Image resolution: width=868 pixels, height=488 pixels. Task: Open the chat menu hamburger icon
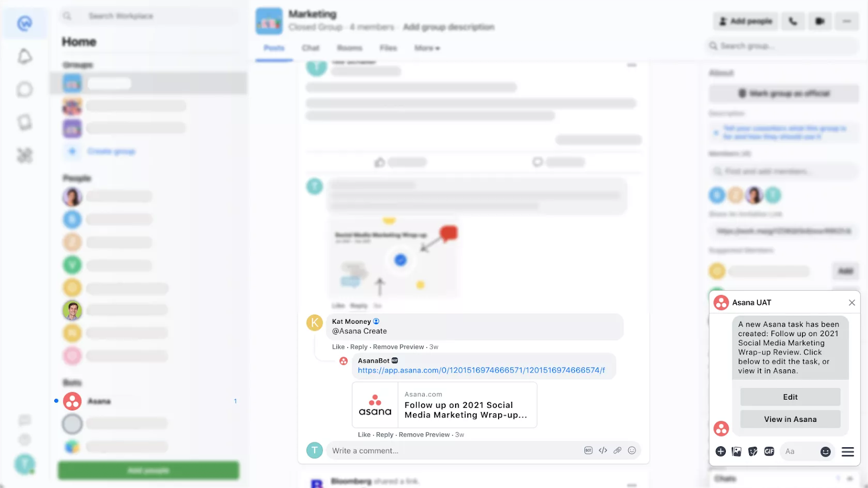(848, 452)
